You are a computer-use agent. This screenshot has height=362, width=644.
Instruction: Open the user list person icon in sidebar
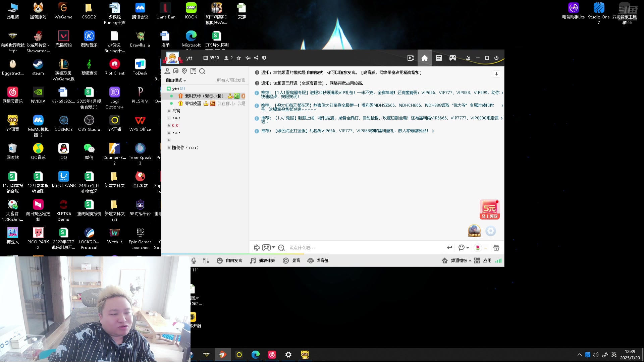[x=167, y=71]
